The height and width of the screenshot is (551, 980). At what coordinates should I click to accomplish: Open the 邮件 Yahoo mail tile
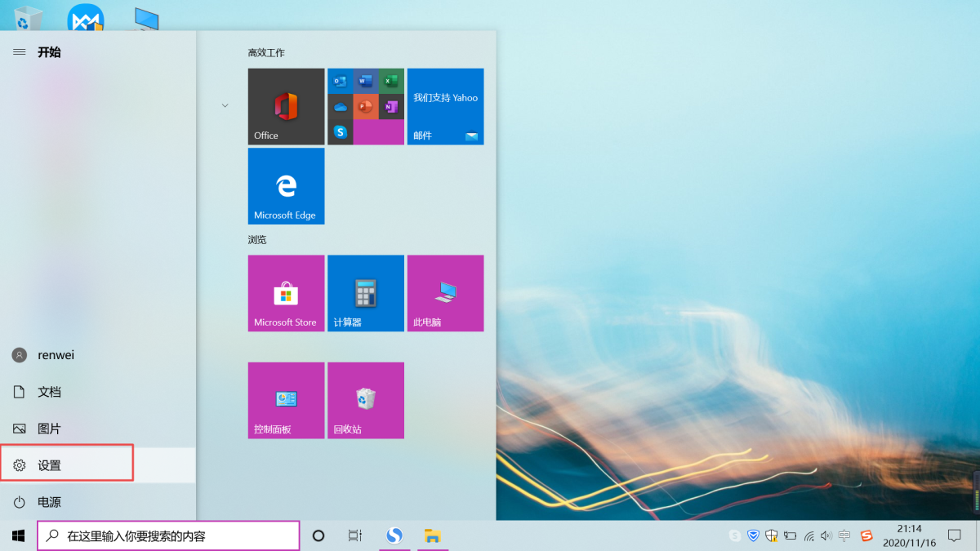tap(445, 106)
